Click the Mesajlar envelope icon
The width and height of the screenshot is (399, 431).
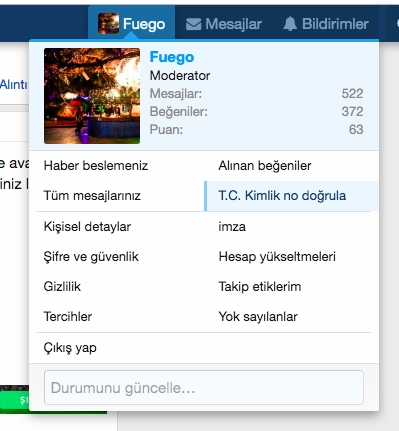(x=193, y=24)
